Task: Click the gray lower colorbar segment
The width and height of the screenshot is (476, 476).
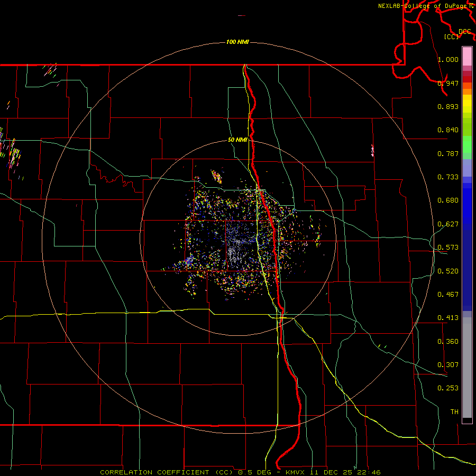Action: [467, 368]
